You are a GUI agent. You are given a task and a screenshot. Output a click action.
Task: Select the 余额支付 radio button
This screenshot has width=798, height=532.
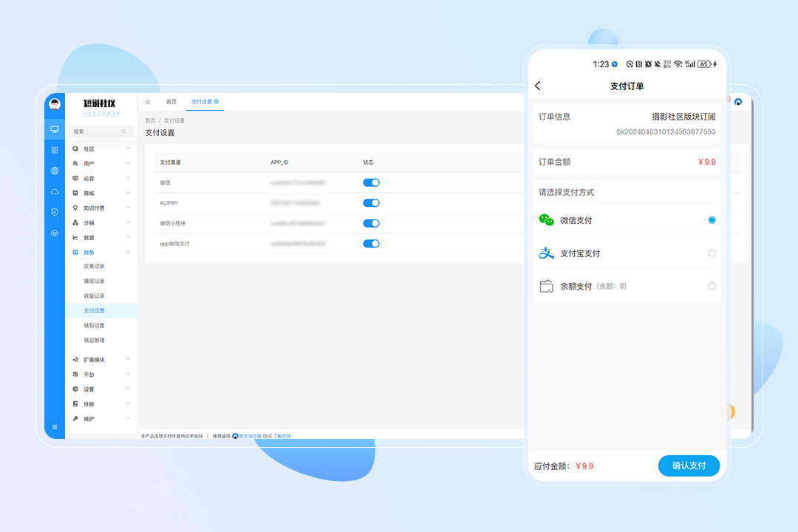point(712,286)
